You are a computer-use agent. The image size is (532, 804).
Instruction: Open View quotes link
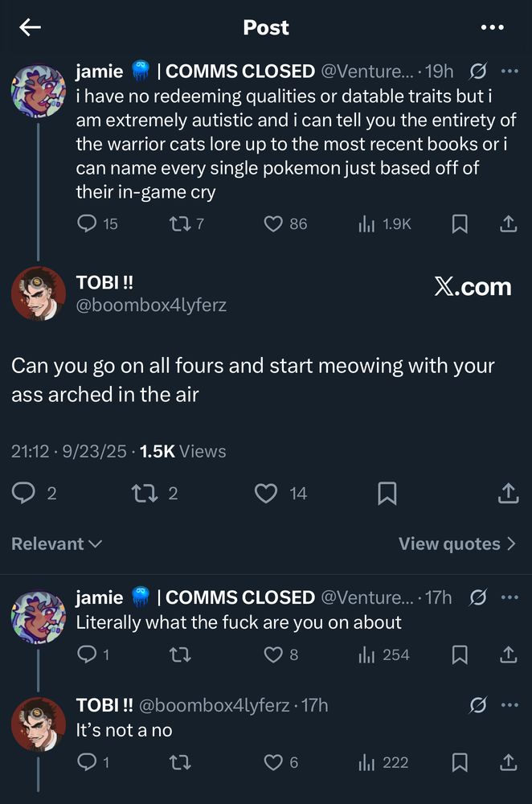[456, 544]
